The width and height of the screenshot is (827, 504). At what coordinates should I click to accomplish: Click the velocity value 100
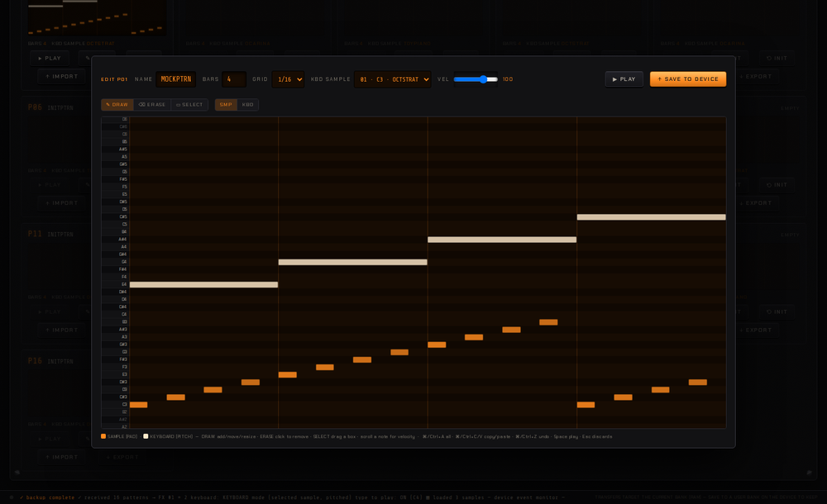point(508,79)
